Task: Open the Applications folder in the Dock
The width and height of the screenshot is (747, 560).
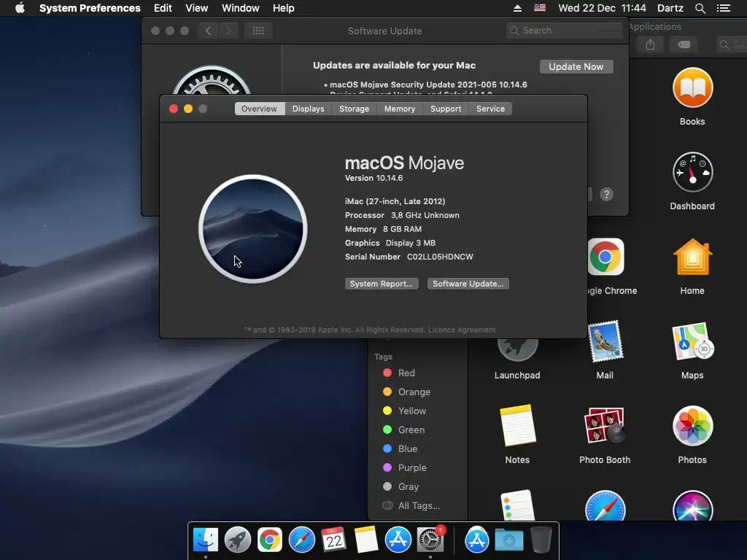Action: click(x=477, y=540)
